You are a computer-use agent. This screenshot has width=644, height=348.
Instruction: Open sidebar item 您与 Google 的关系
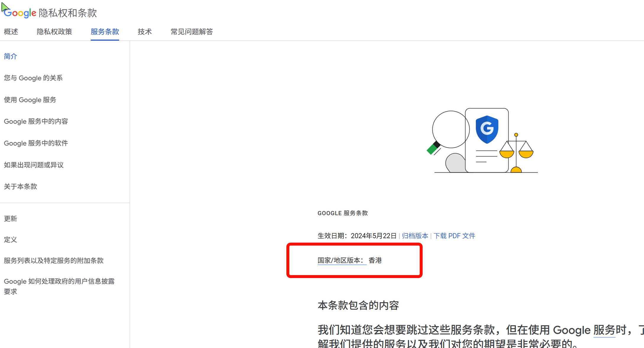point(33,78)
